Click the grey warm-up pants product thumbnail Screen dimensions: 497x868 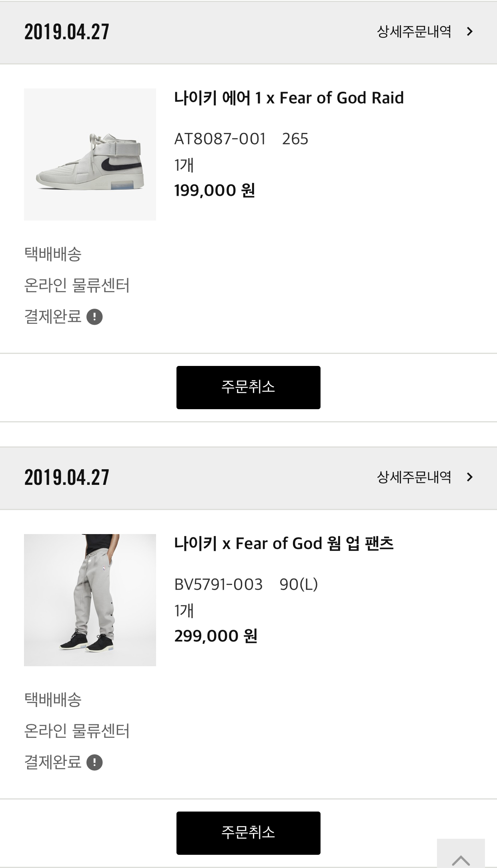coord(90,600)
